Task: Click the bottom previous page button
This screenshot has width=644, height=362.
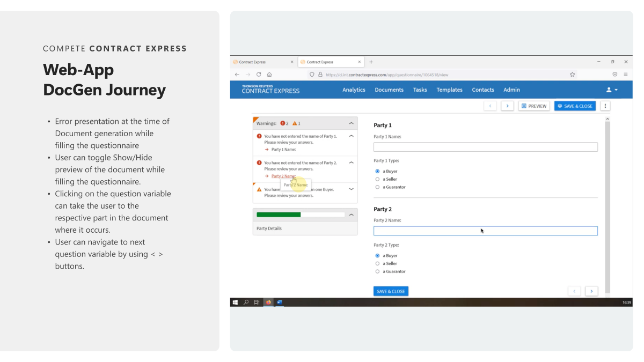Action: (574, 291)
